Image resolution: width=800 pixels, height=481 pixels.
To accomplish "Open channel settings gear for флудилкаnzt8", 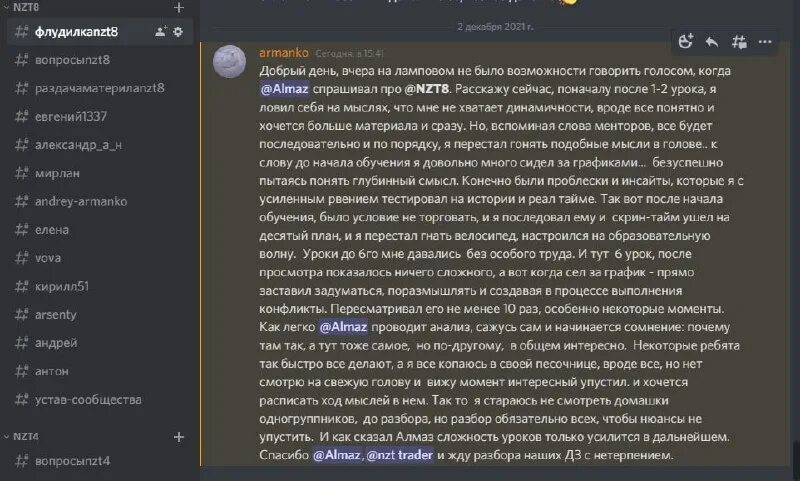I will pyautogui.click(x=178, y=32).
